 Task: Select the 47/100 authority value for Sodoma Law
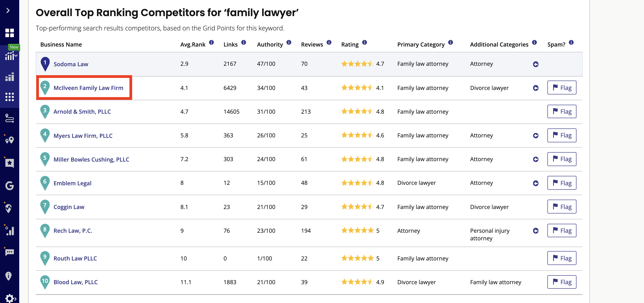266,64
